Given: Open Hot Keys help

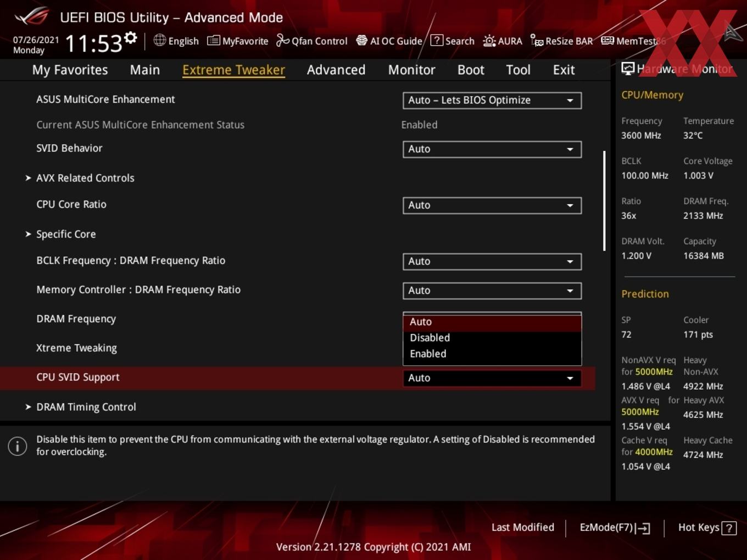Looking at the screenshot, I should [707, 528].
